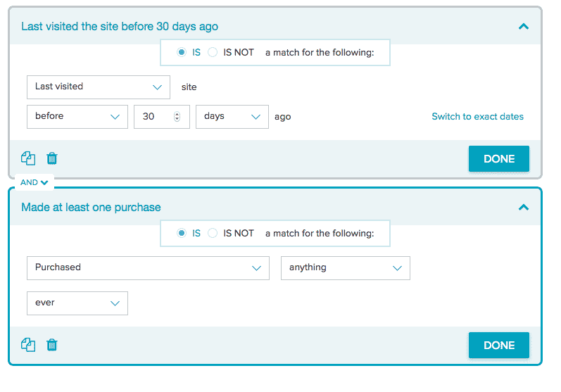Select IS radio in Last visited condition
561x392 pixels.
182,53
